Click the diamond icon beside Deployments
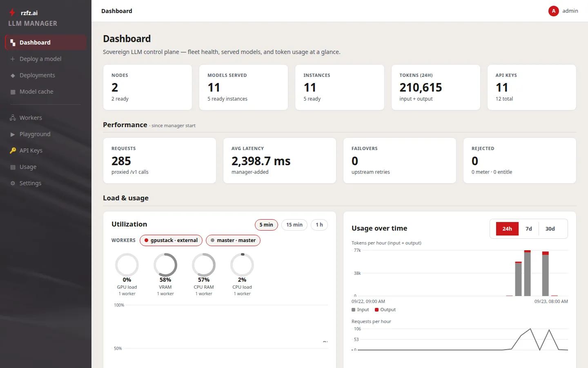 click(x=13, y=75)
